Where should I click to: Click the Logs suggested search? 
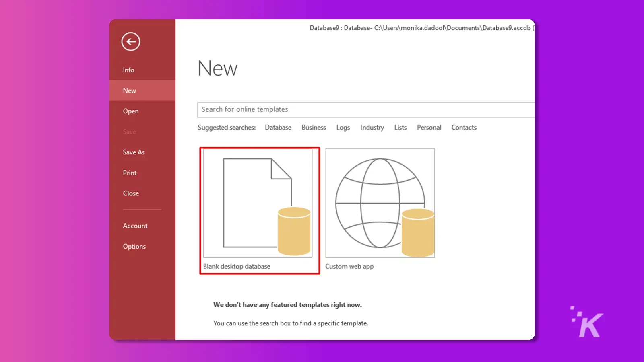click(x=343, y=128)
